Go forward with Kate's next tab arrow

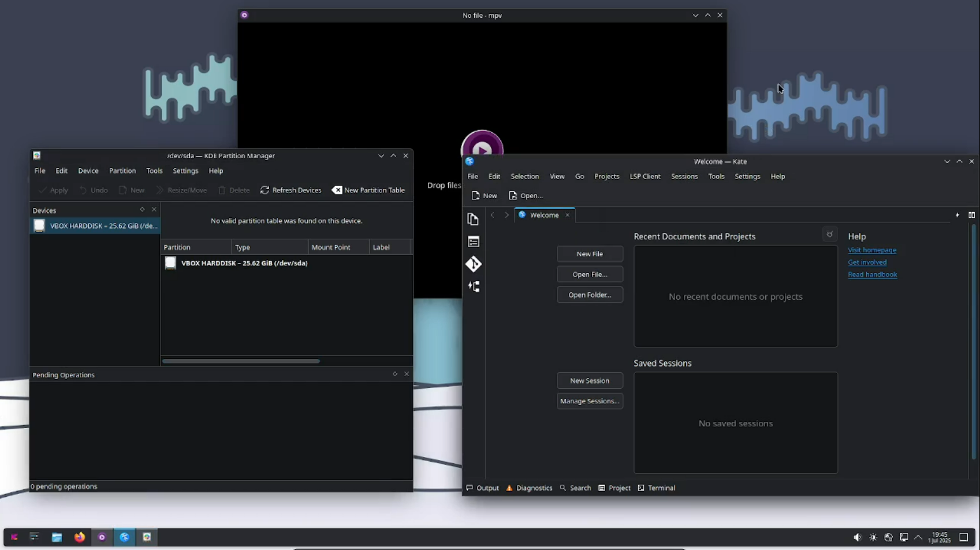(506, 215)
